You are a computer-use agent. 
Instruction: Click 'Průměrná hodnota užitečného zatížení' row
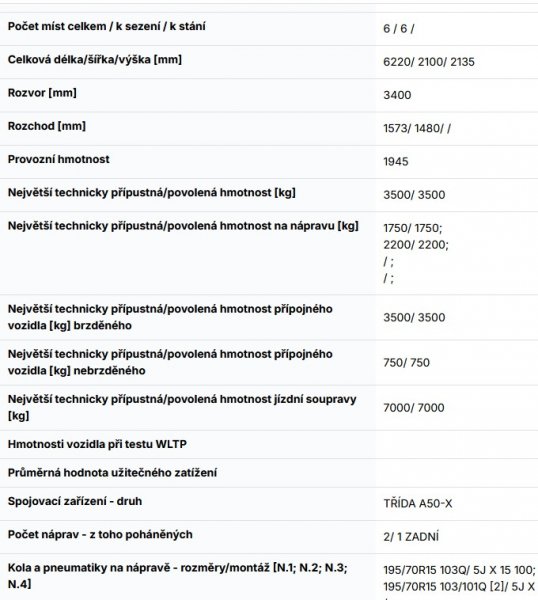269,473
